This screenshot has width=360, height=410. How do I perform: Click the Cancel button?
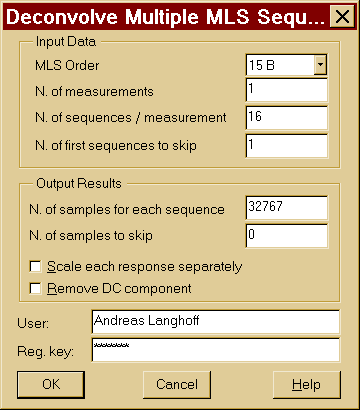tap(177, 385)
